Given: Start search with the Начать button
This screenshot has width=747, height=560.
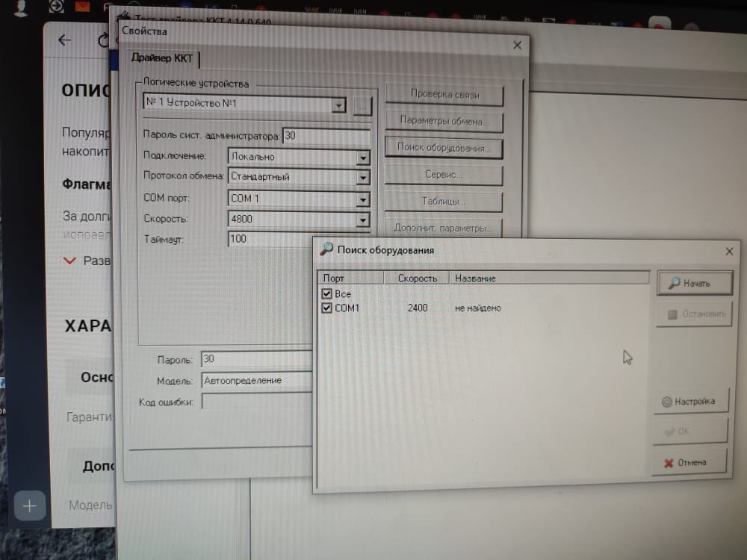Looking at the screenshot, I should pos(694,284).
